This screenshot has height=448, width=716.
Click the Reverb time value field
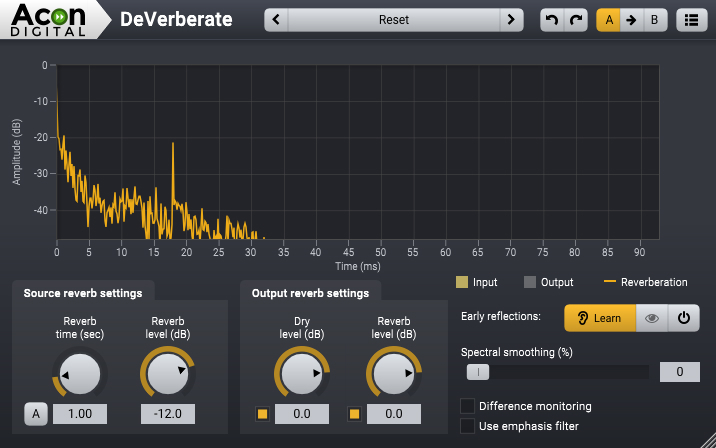(x=80, y=414)
